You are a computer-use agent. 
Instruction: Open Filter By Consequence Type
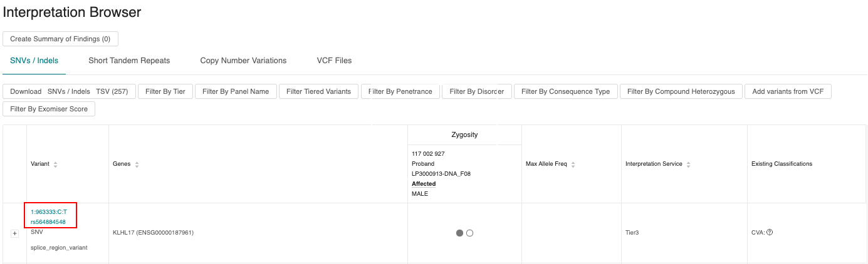tap(565, 91)
